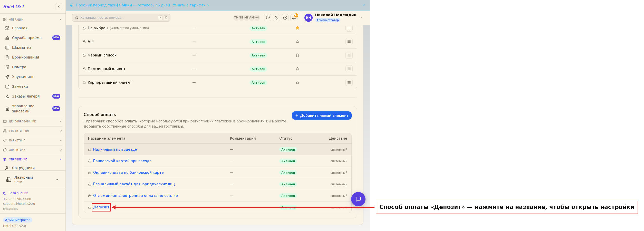Collapse the sidebar with the chevron button
This screenshot has width=644, height=231.
point(59,7)
